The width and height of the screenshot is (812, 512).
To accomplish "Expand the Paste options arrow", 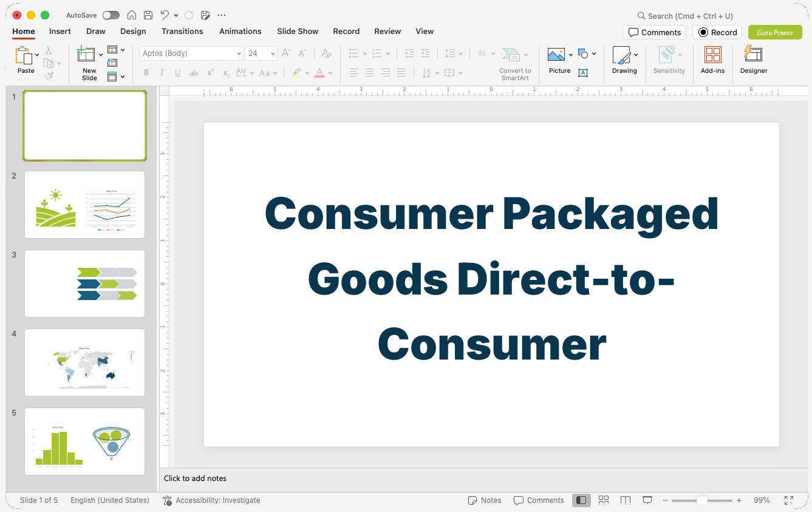I will [x=37, y=55].
